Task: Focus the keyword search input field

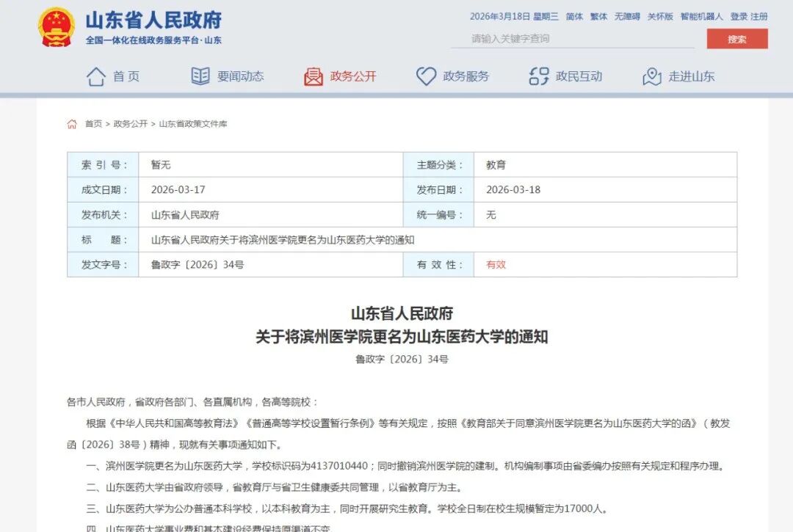Action: pyautogui.click(x=573, y=39)
